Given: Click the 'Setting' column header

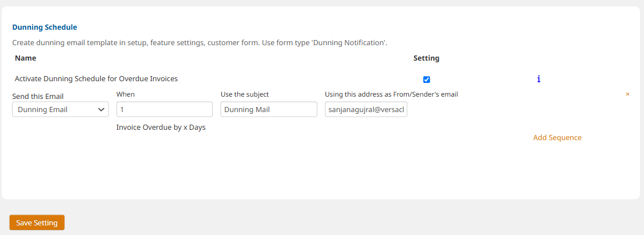Looking at the screenshot, I should coord(426,58).
